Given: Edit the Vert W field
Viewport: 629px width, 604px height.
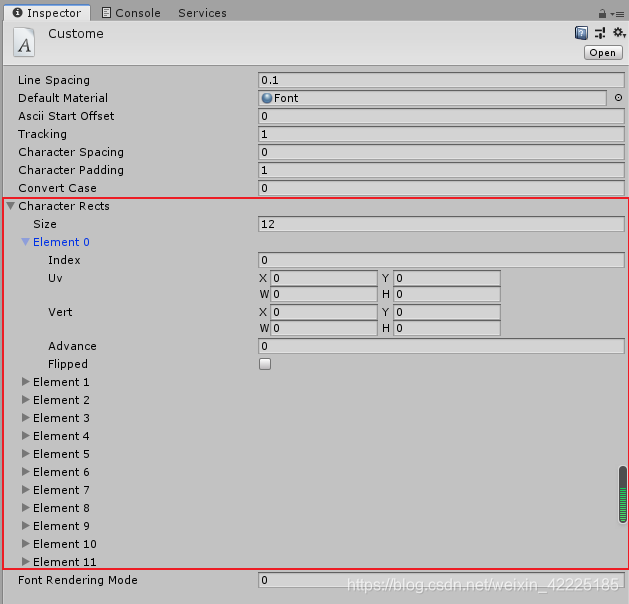Looking at the screenshot, I should click(324, 328).
